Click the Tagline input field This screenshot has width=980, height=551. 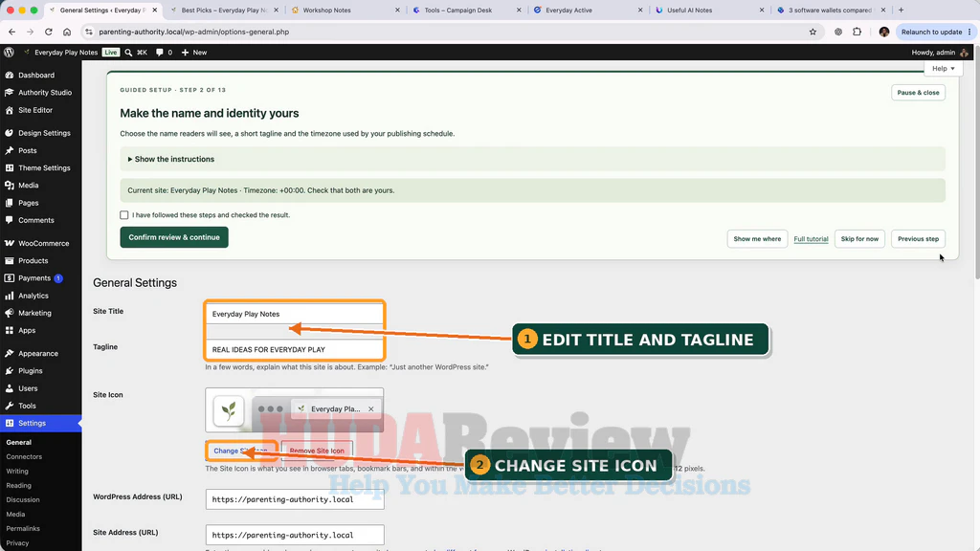pyautogui.click(x=295, y=349)
